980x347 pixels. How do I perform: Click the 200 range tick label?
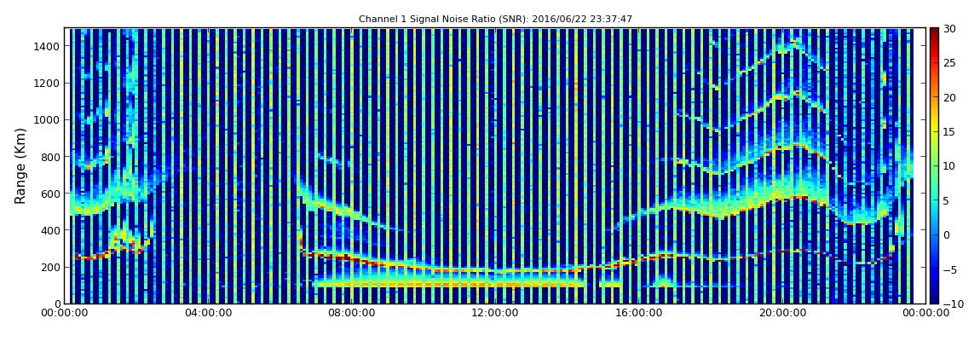coord(51,267)
